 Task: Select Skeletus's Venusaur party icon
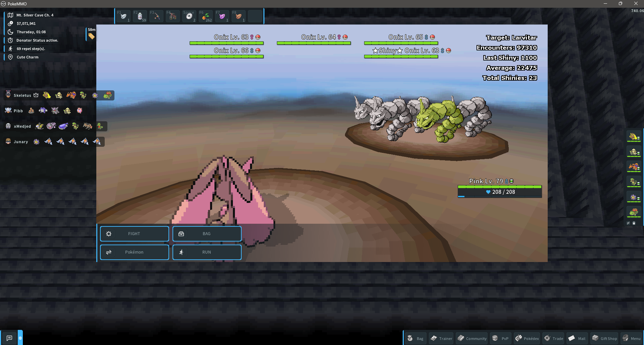(x=107, y=95)
